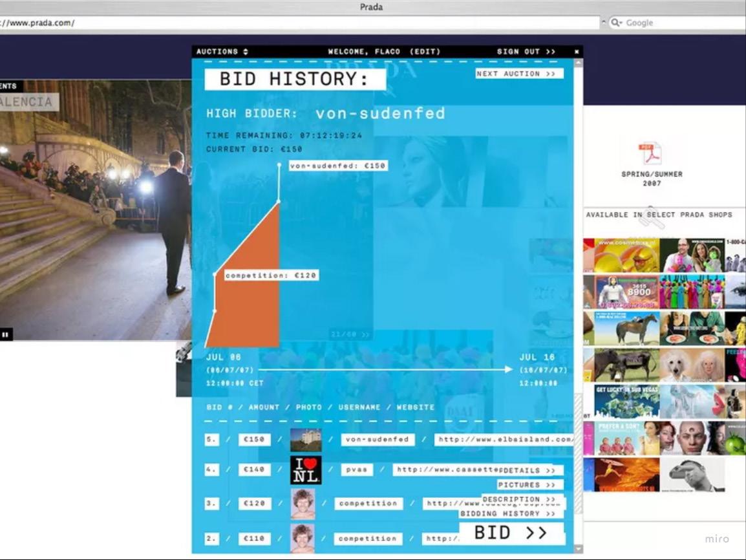Click the Prefer a Son? babies ad
The image size is (746, 560).
(x=627, y=438)
